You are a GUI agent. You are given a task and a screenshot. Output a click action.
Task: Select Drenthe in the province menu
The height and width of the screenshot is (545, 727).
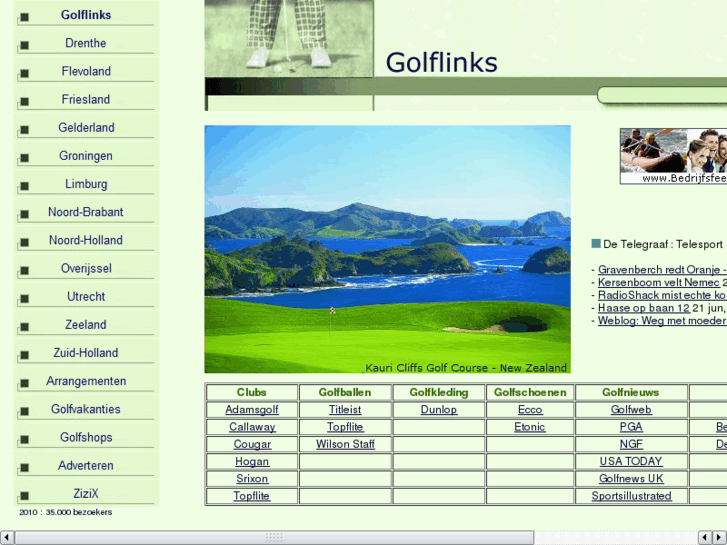point(86,43)
